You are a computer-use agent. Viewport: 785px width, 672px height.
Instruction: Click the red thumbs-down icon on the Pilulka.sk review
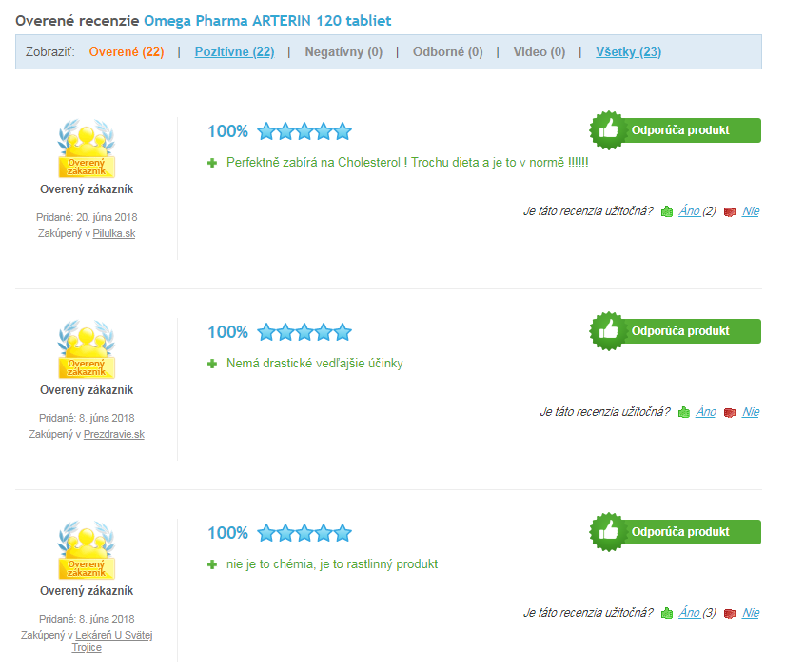pyautogui.click(x=730, y=212)
